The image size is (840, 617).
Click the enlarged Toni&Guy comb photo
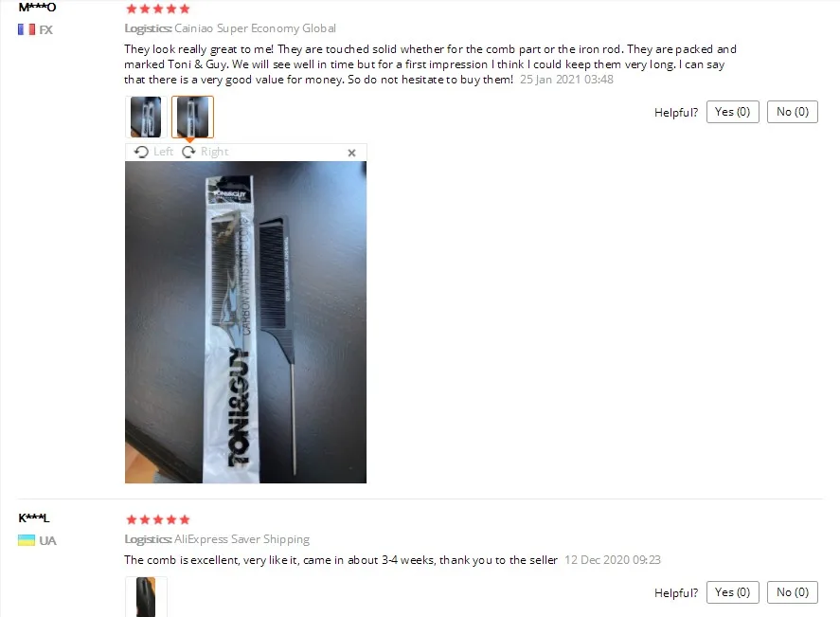[245, 322]
